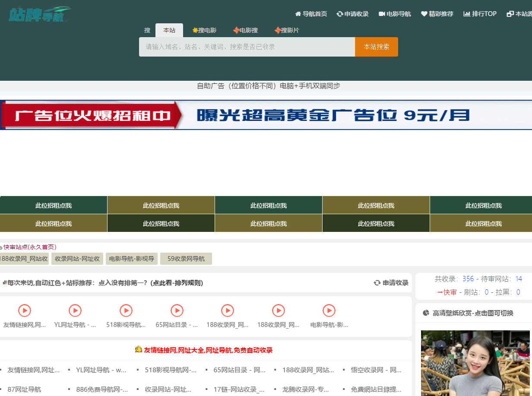Open 导航首页 home link

coord(311,14)
